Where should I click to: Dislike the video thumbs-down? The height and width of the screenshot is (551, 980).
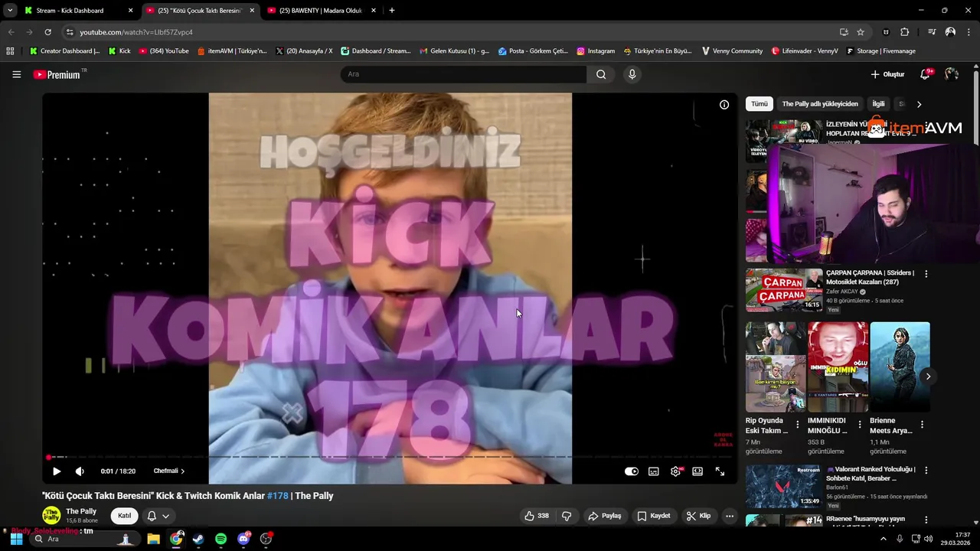coord(567,516)
